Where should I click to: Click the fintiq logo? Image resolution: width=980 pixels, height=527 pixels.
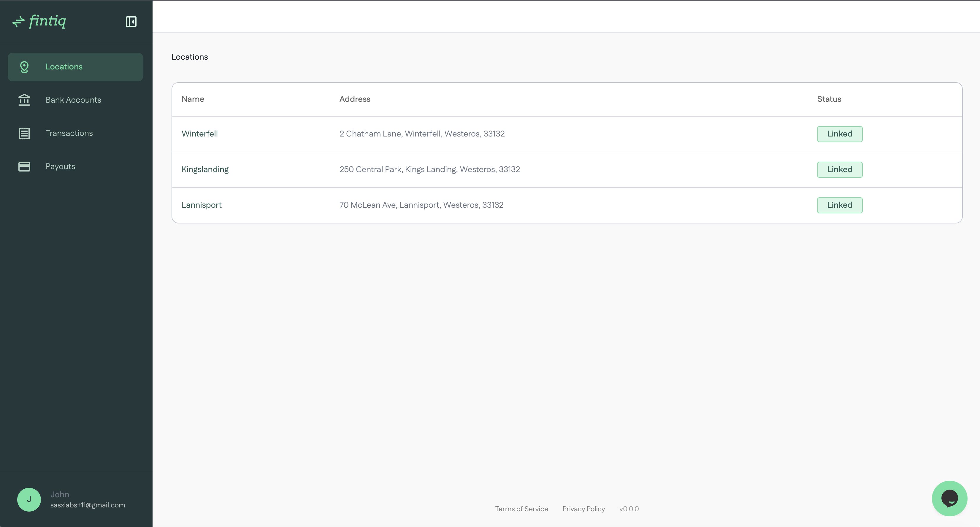click(39, 21)
